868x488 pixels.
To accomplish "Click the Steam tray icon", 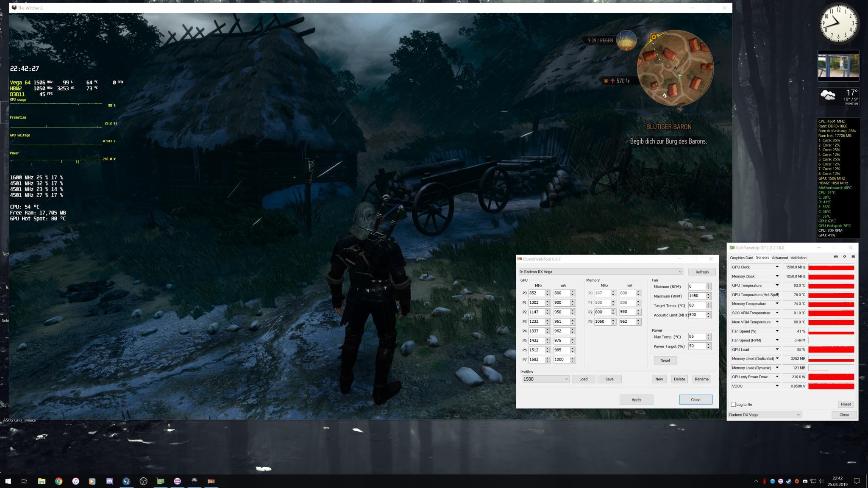I will (789, 481).
